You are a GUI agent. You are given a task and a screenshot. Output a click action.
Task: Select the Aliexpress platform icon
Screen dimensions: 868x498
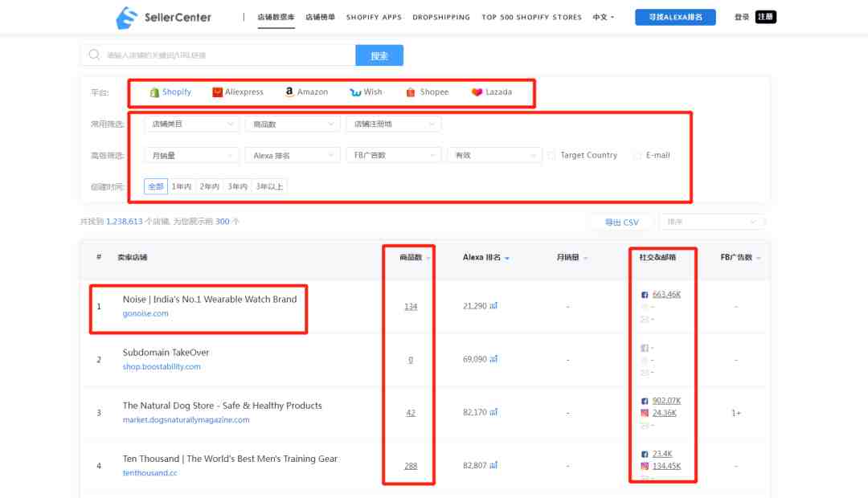pyautogui.click(x=218, y=92)
